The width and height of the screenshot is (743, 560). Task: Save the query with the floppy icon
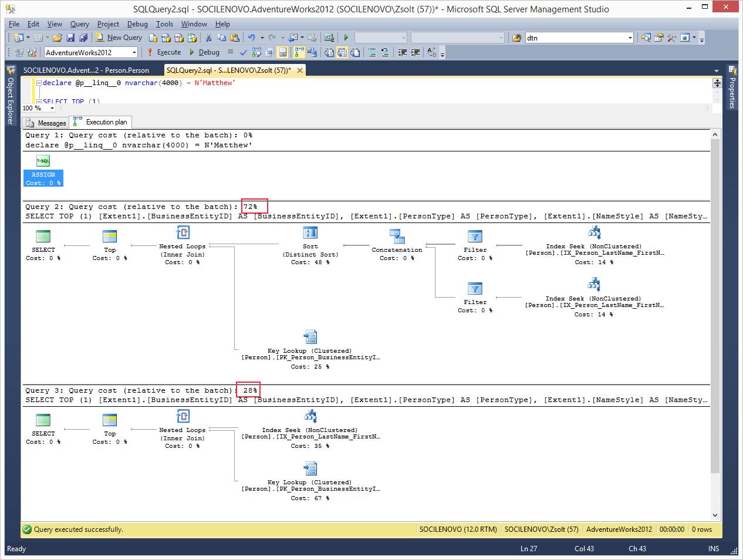[70, 38]
